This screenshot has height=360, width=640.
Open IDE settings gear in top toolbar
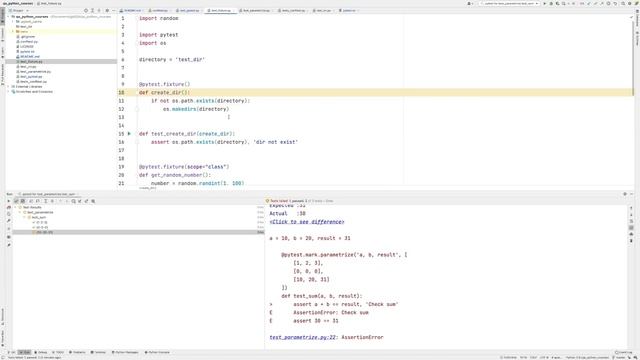click(629, 3)
